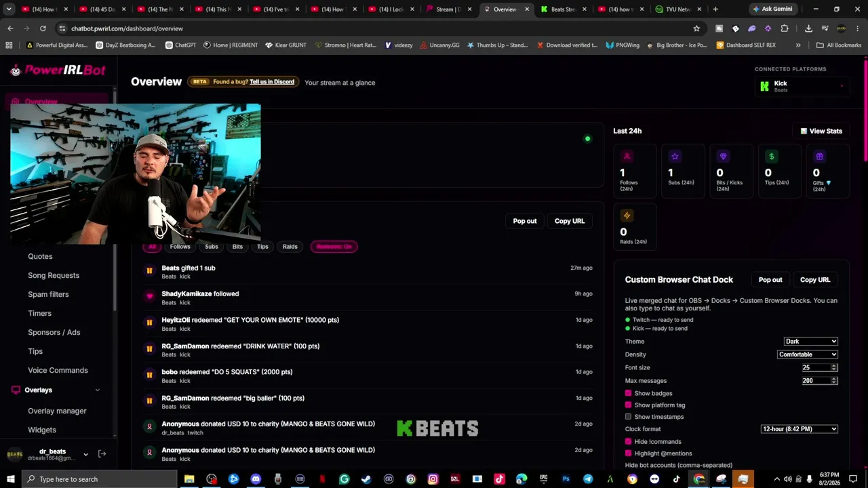Click the Follows (24h) stat card icon
868x488 pixels.
pos(627,157)
